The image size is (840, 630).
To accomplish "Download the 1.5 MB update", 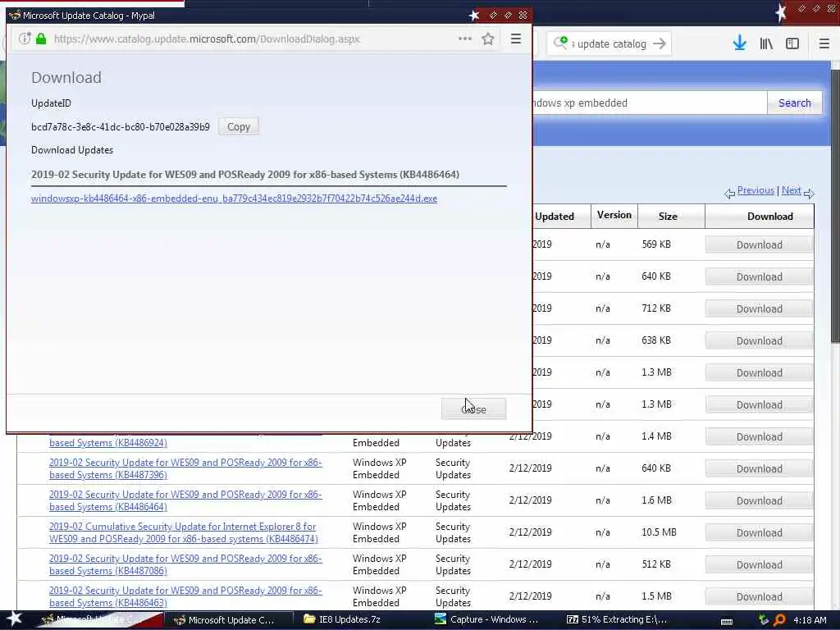I will click(x=759, y=597).
